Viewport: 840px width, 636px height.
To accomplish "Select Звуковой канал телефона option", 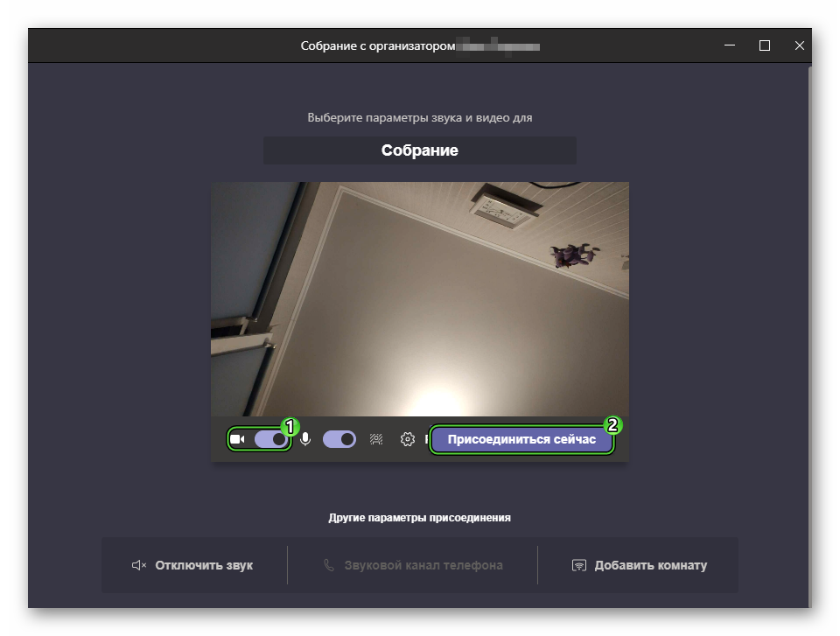I will 413,565.
